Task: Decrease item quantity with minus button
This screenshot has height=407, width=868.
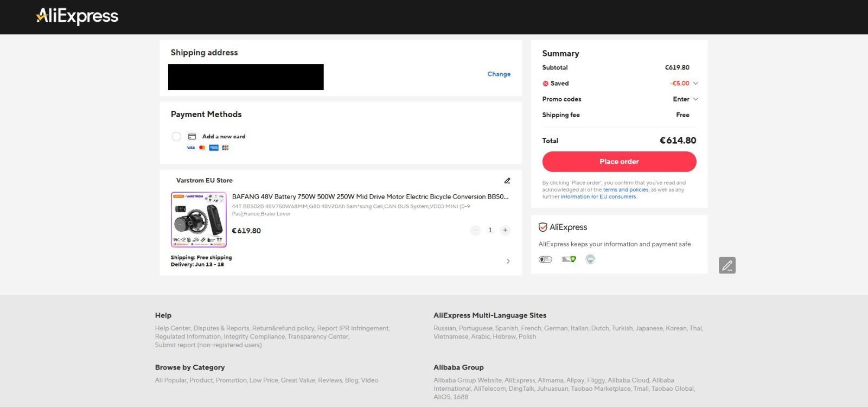Action: tap(475, 230)
